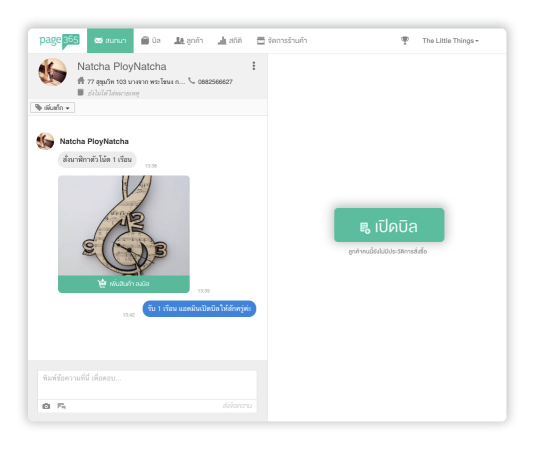Click the 13:42 reply timestamp
The height and width of the screenshot is (450, 539).
coord(129,315)
